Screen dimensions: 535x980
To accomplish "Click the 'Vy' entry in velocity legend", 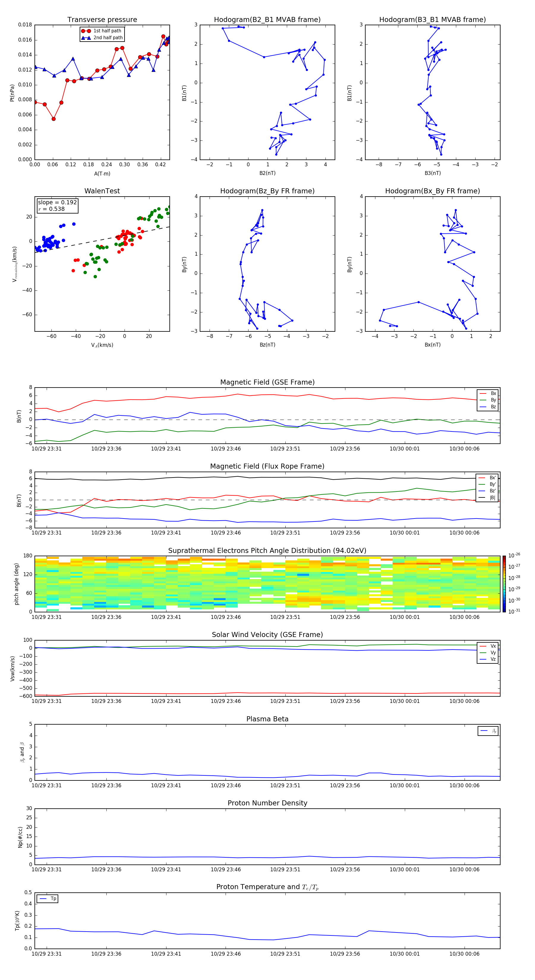I will click(x=488, y=652).
